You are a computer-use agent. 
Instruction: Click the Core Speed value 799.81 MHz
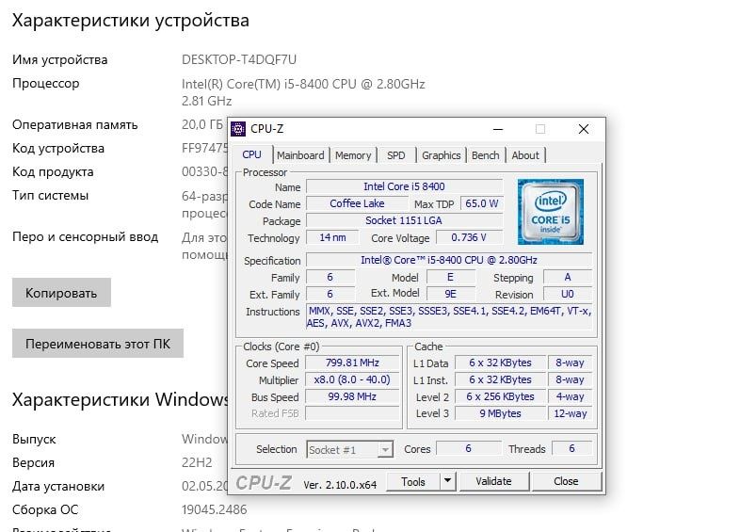click(352, 363)
